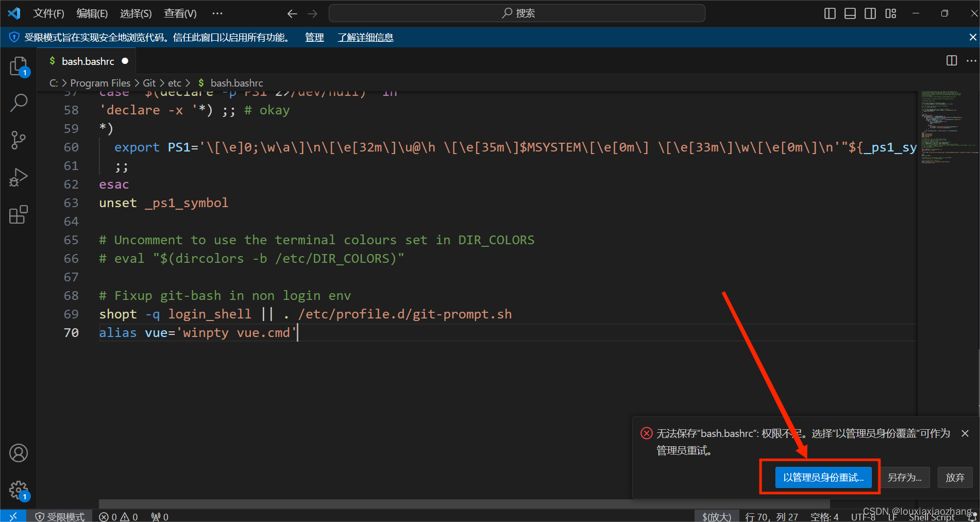Dismiss the save error notification
This screenshot has height=522, width=980.
coord(965,433)
